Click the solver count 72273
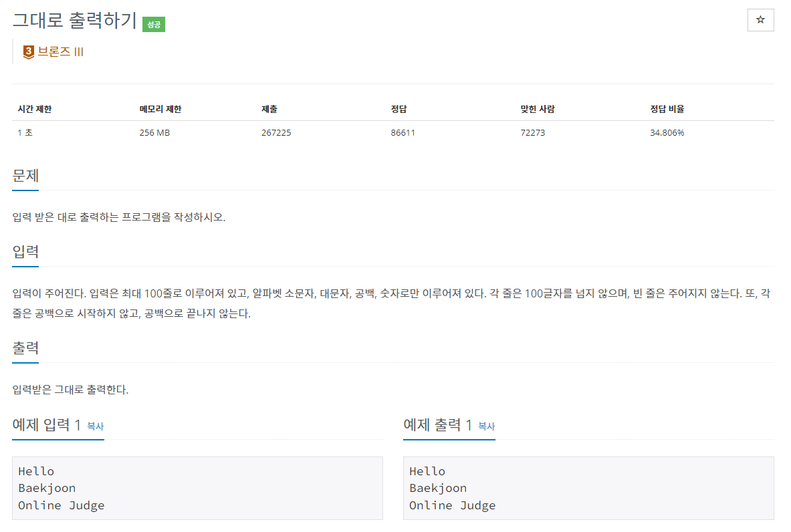Viewport: 791px width, 532px height. coord(533,132)
